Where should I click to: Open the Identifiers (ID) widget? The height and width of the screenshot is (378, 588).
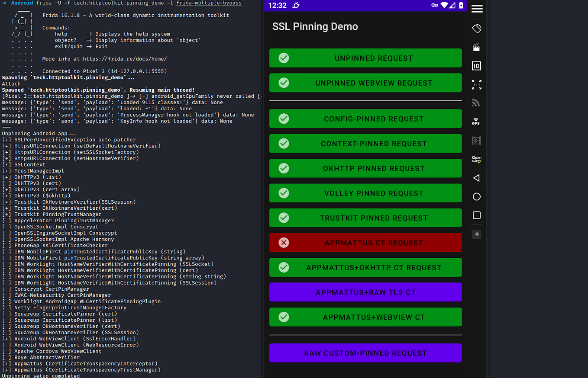(476, 66)
